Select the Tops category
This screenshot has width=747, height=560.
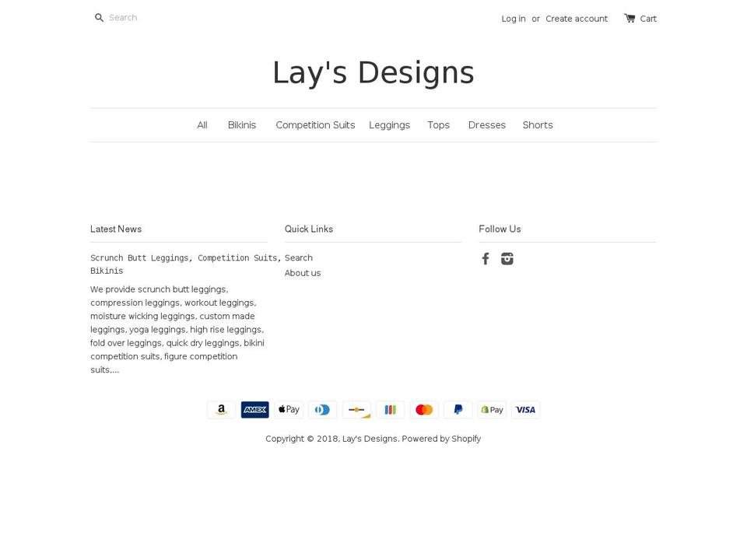pyautogui.click(x=438, y=125)
